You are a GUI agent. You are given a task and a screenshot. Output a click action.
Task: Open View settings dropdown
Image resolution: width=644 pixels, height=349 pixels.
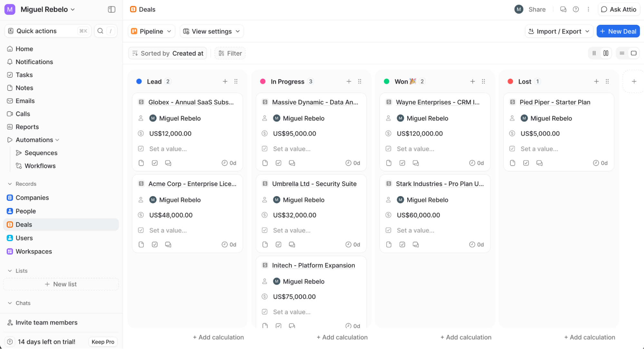[212, 31]
